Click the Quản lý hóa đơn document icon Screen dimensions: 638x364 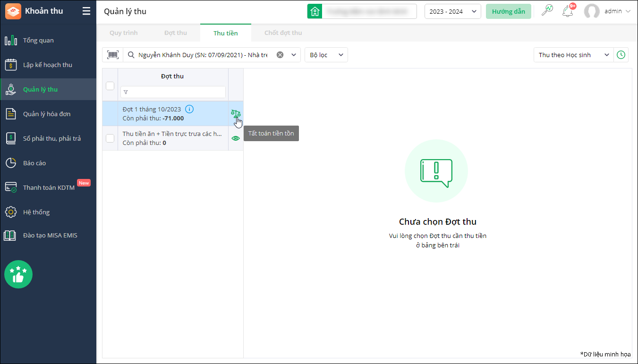(11, 114)
